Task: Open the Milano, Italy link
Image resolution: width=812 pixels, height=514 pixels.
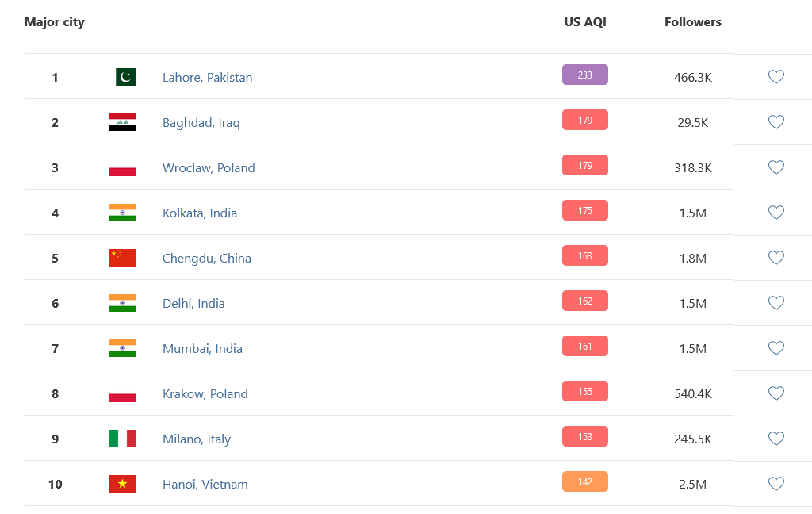Action: tap(197, 439)
